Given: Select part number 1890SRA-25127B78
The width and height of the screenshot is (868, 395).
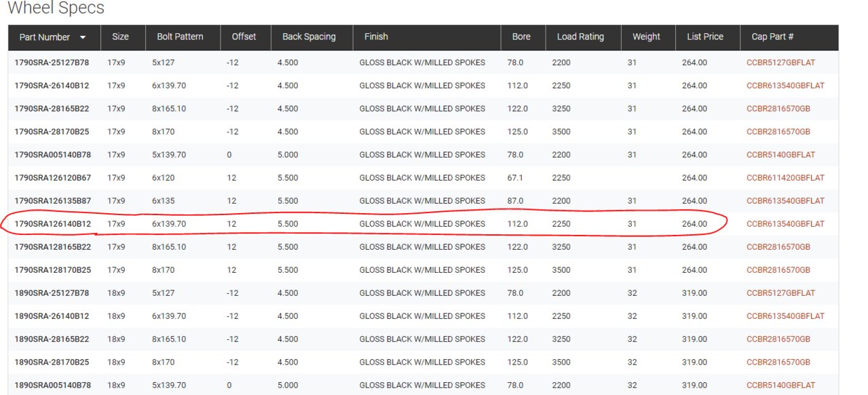Looking at the screenshot, I should (x=52, y=293).
